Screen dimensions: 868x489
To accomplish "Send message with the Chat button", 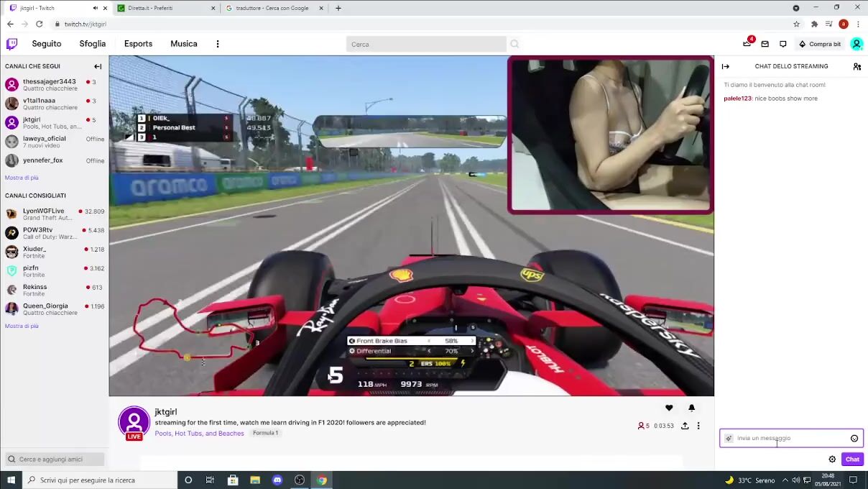I will click(x=852, y=460).
